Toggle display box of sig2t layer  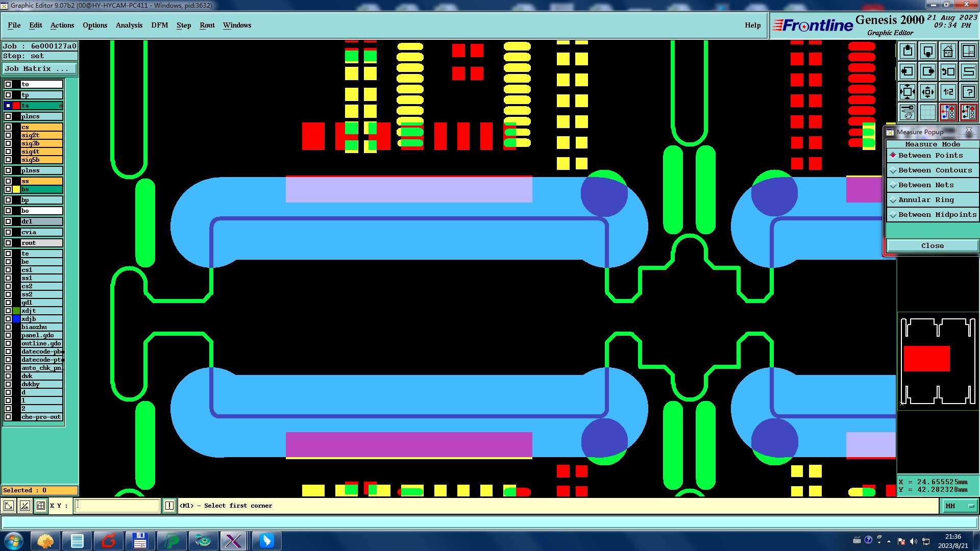coord(8,135)
